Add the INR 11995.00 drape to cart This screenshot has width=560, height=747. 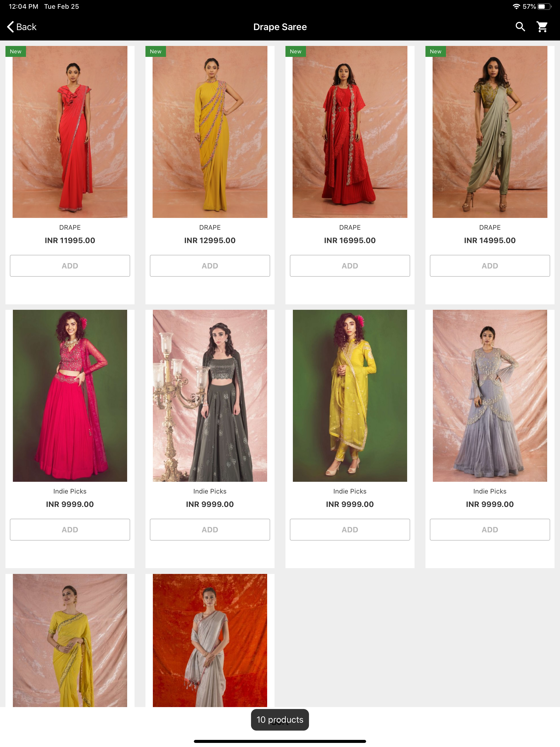[70, 266]
